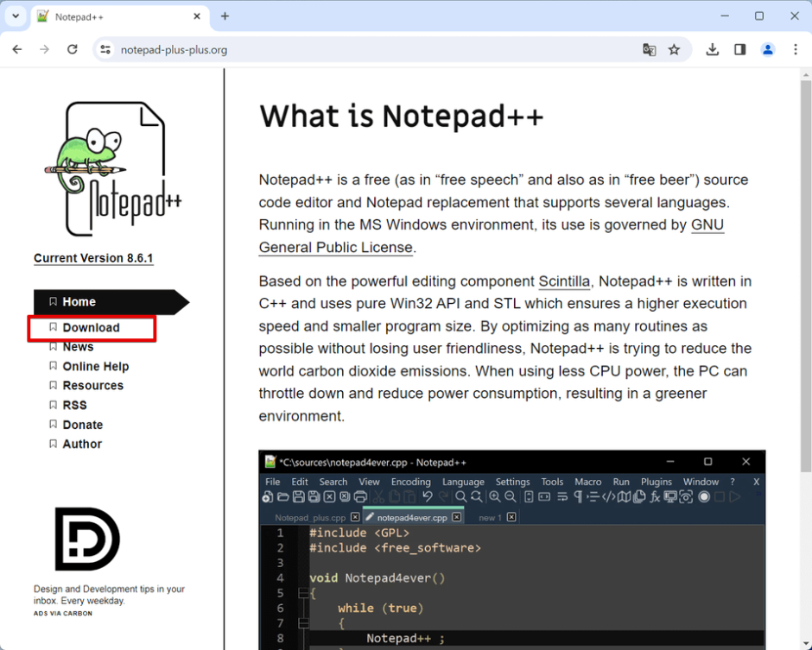Open the Donate page
Image resolution: width=812 pixels, height=650 pixels.
coord(82,425)
